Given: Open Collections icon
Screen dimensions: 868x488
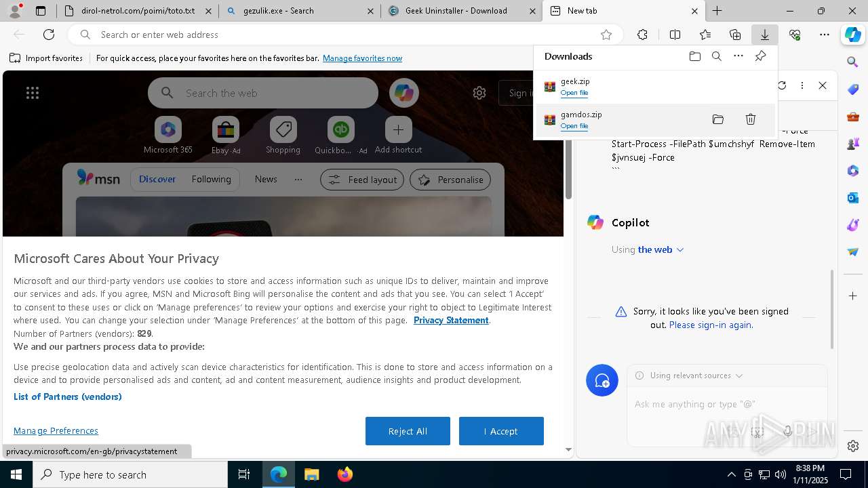Looking at the screenshot, I should tap(735, 35).
